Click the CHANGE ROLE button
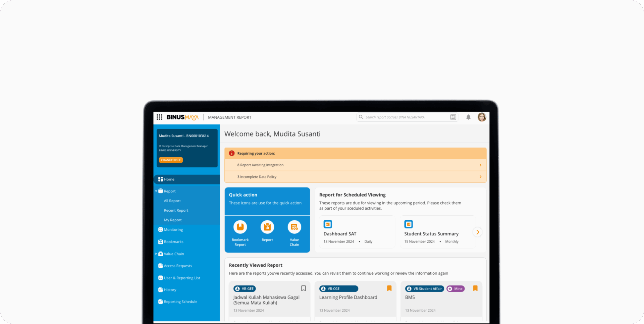This screenshot has height=324, width=644. tap(171, 160)
